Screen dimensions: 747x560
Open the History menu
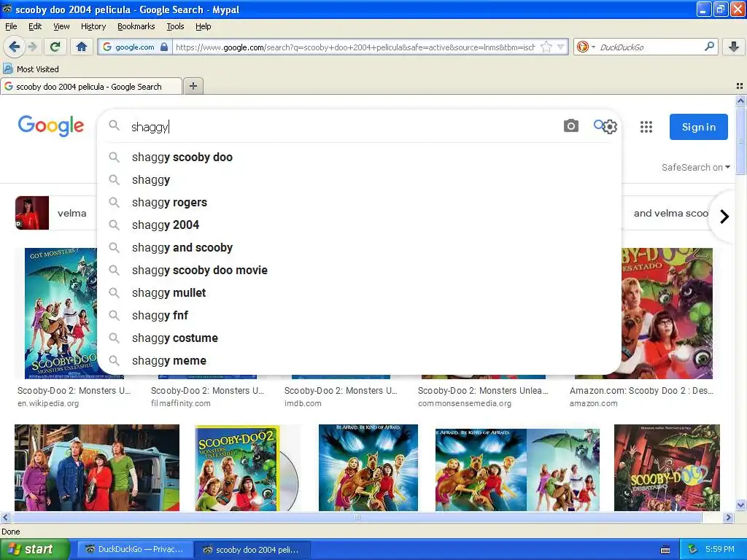[x=93, y=26]
